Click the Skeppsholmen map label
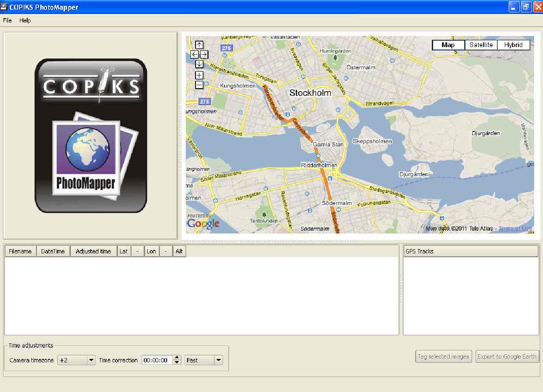The width and height of the screenshot is (543, 392). pos(372,141)
